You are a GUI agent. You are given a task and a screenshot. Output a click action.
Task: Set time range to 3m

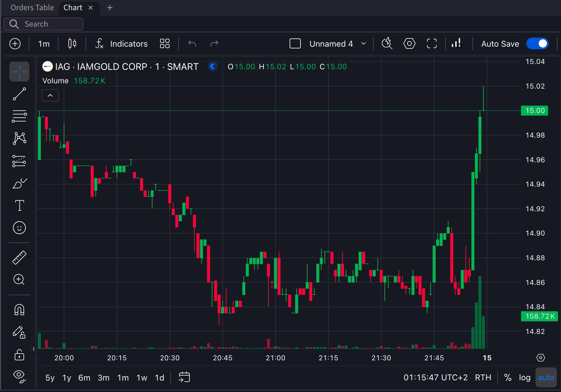point(104,378)
